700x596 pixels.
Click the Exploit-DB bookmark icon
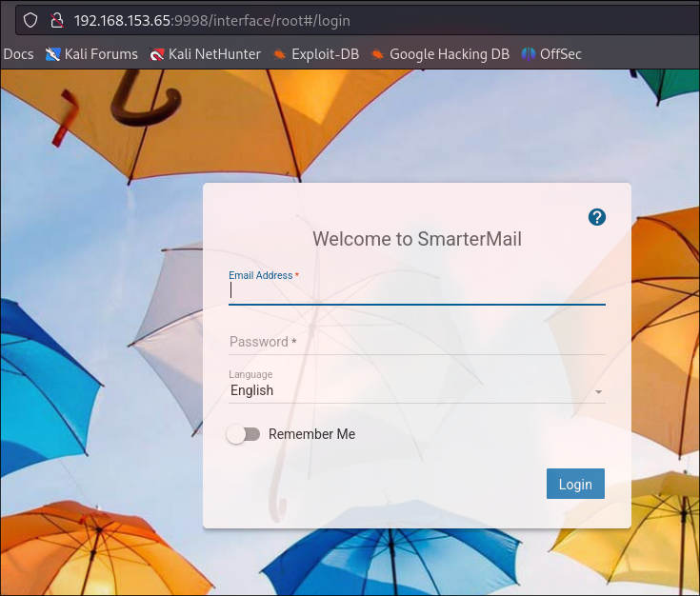[x=279, y=54]
